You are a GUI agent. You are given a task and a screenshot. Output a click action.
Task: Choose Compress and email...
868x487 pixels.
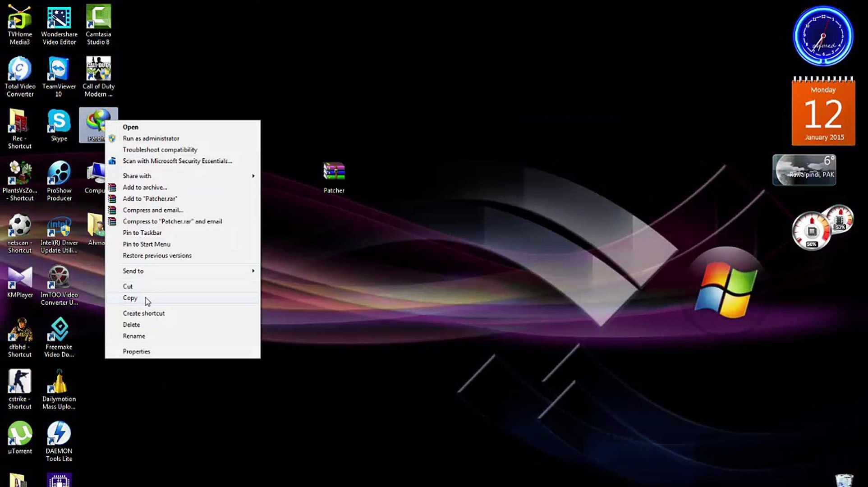click(183, 210)
